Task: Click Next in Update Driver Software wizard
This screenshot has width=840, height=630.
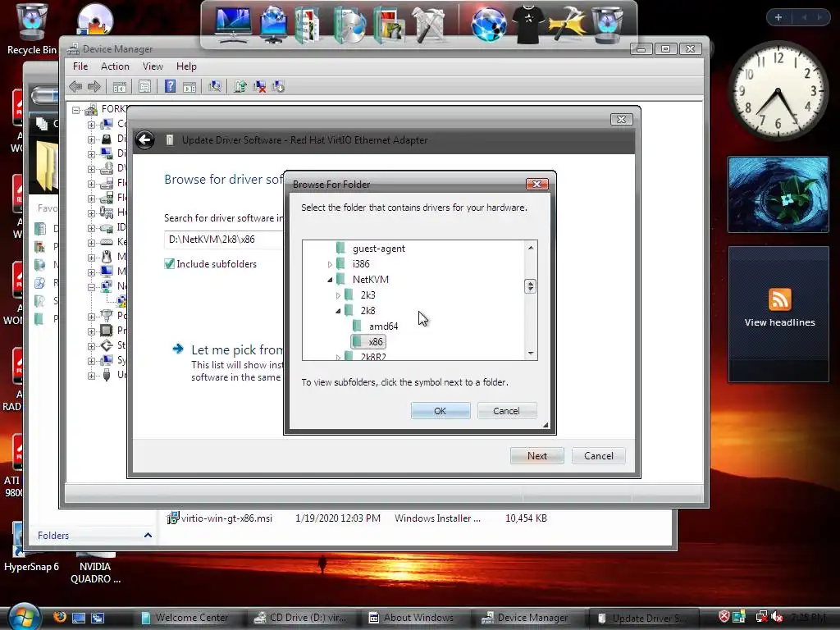Action: [536, 456]
